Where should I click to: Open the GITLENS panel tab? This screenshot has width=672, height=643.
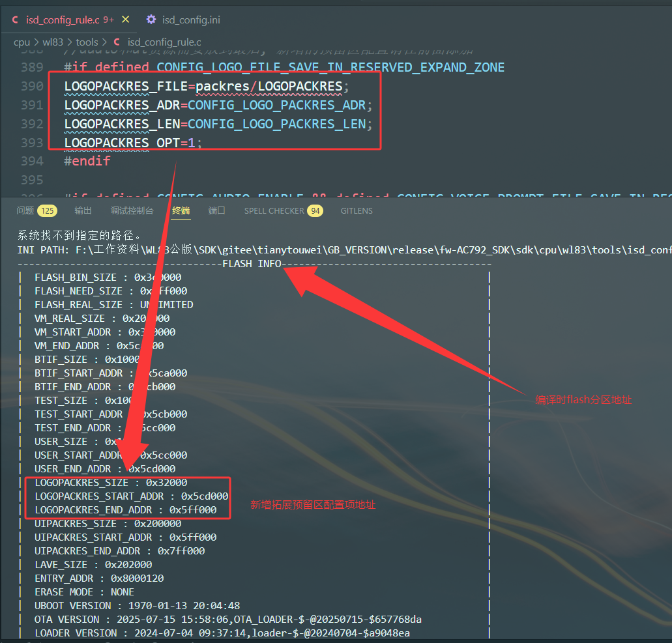tap(357, 211)
